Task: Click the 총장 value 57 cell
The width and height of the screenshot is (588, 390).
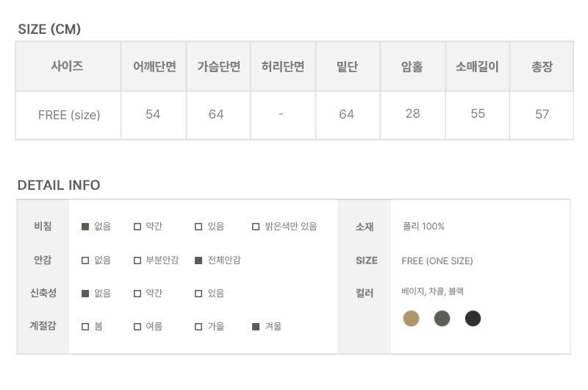Action: (x=542, y=115)
